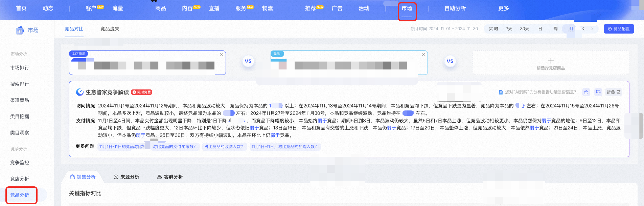644x206 pixels.
Task: Click 请选择竞店商品 placeholder card
Action: [551, 63]
